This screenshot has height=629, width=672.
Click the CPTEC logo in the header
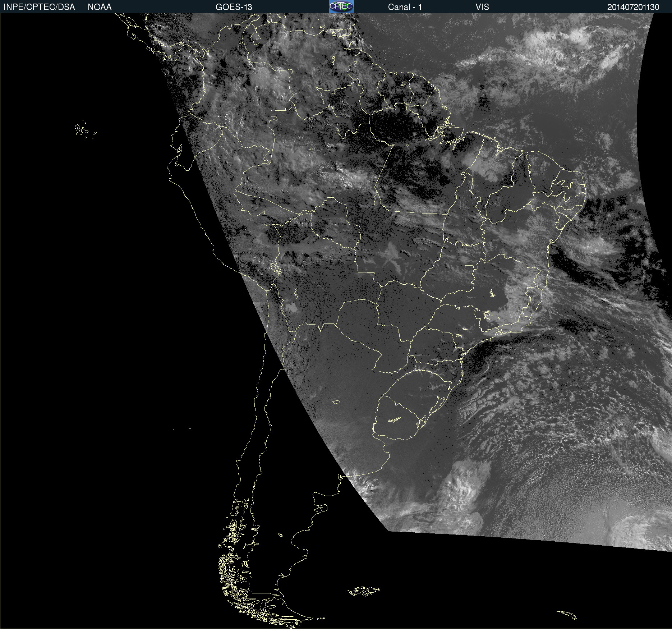point(341,6)
